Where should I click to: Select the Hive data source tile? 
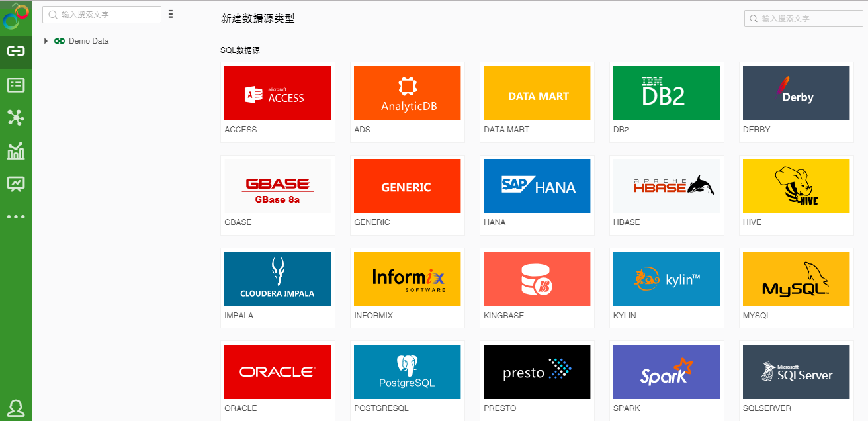click(796, 186)
